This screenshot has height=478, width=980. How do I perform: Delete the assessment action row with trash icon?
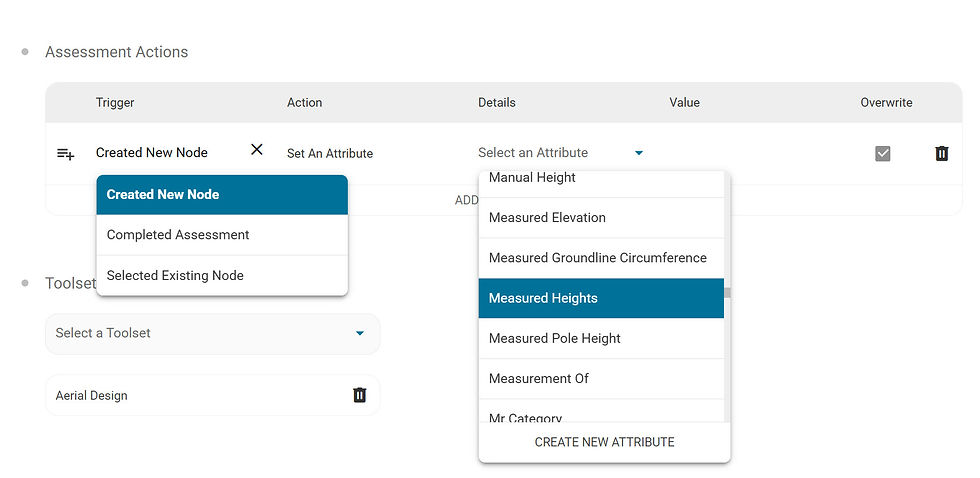pyautogui.click(x=941, y=153)
